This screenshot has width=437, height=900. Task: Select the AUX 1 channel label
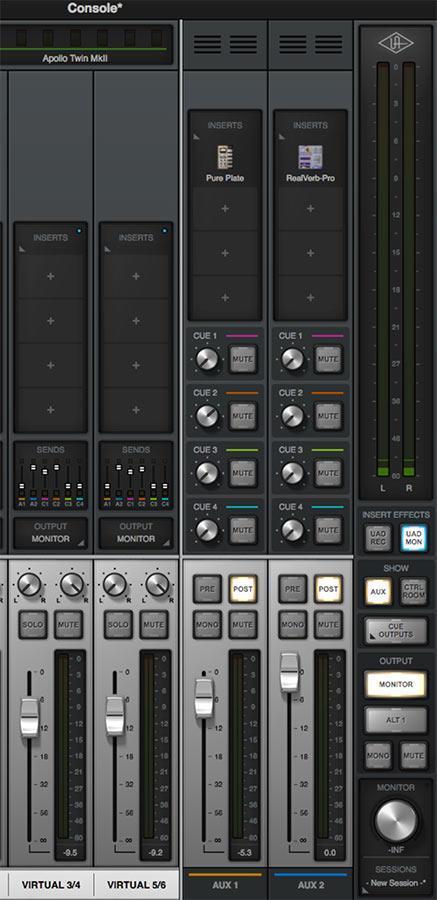tap(225, 885)
